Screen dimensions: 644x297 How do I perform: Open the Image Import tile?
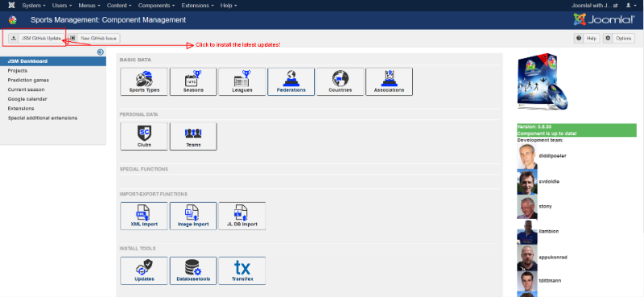[193, 216]
